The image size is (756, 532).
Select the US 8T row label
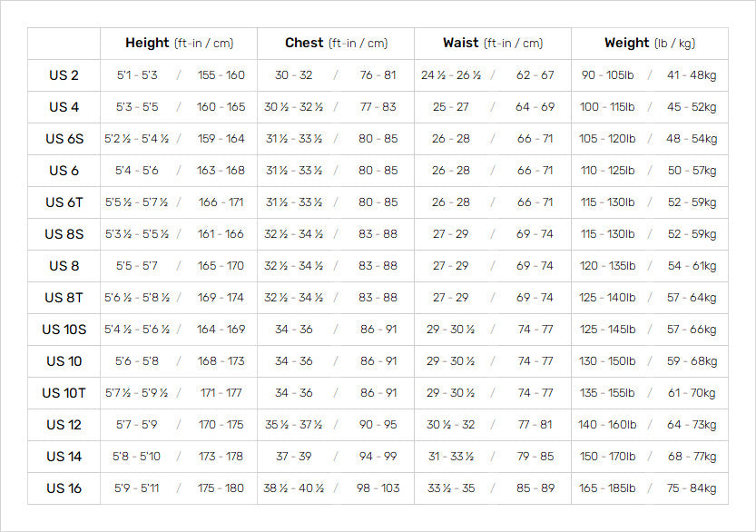click(x=64, y=298)
